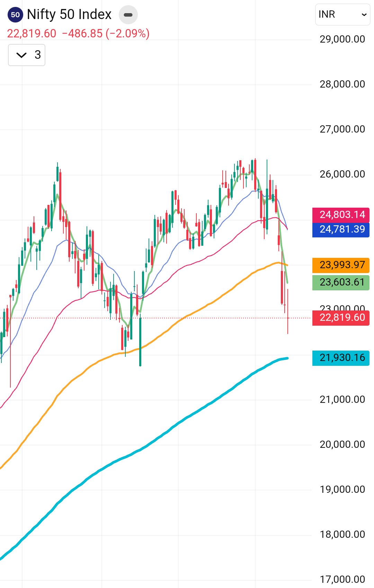The width and height of the screenshot is (374, 588).
Task: Select the blue 24,781.39 indicator price label
Action: [341, 229]
